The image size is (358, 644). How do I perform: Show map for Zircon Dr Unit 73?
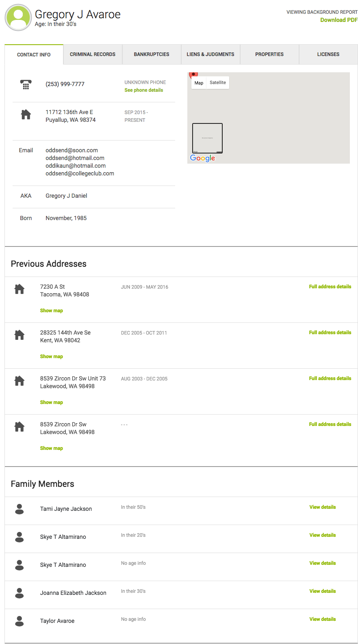point(52,402)
